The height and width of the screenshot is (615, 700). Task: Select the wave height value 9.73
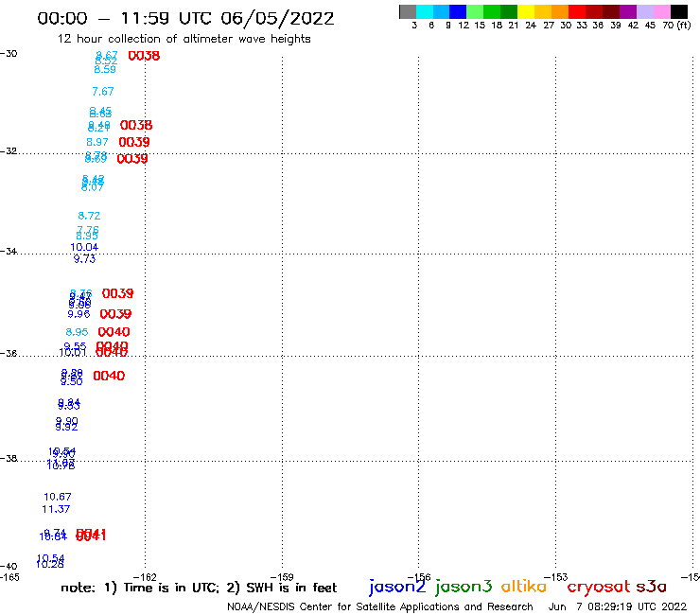[x=84, y=258]
